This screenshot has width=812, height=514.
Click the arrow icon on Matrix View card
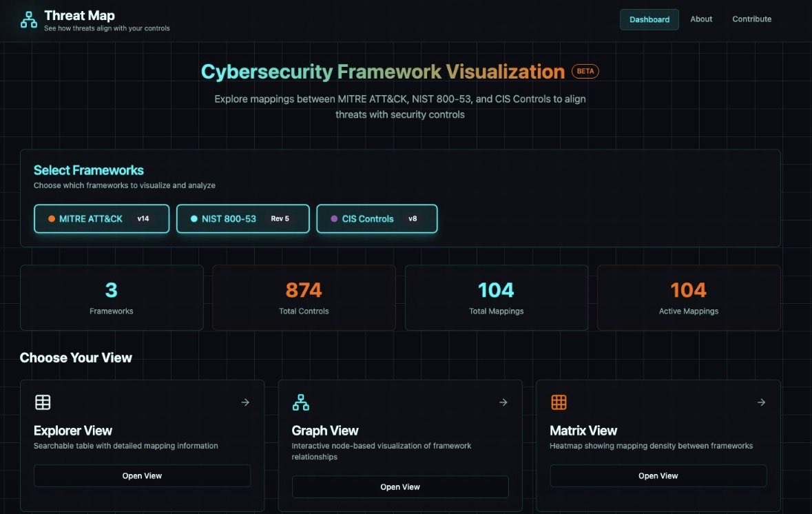(761, 402)
